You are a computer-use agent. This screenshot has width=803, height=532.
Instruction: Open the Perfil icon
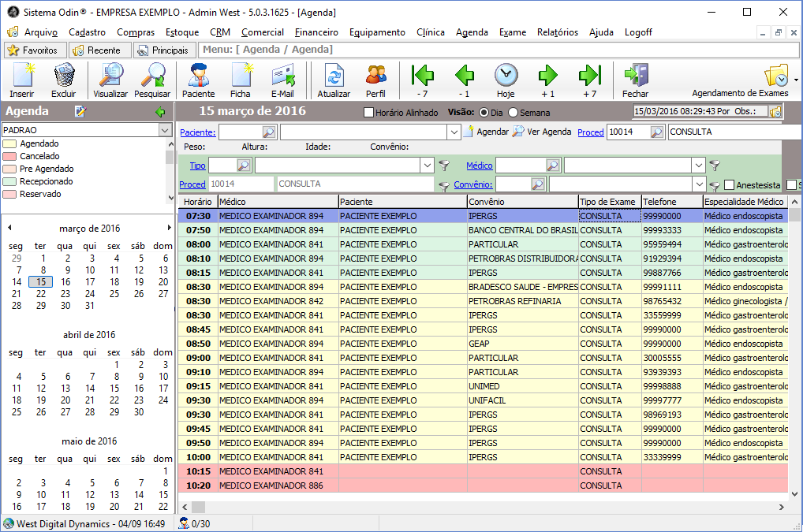click(375, 76)
